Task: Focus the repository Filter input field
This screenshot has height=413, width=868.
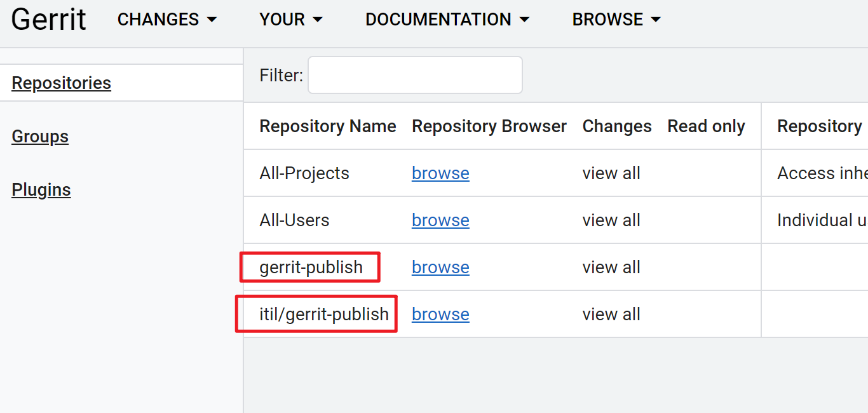Action: click(x=415, y=76)
